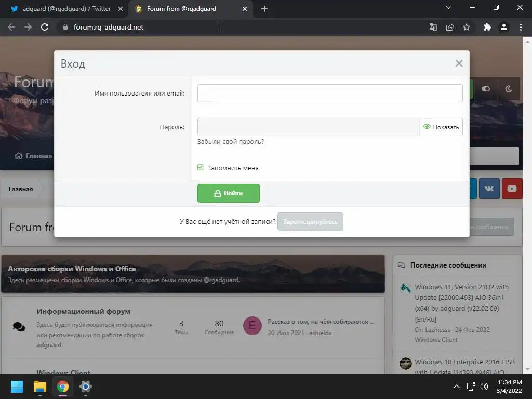This screenshot has width=532, height=399.
Task: Click the page vertical scrollbar
Action: [x=527, y=205]
